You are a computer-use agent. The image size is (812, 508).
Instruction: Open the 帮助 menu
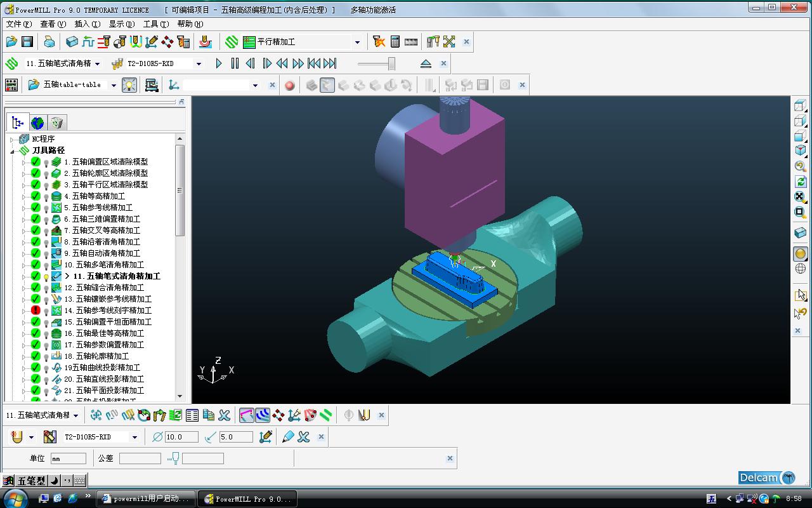[190, 24]
